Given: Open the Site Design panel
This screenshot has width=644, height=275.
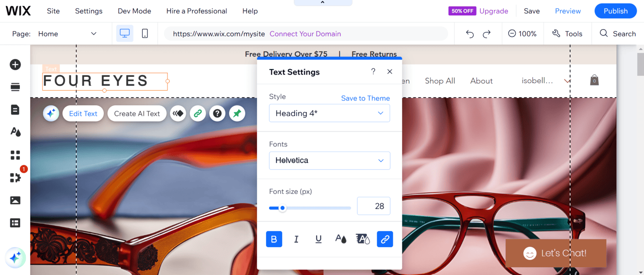Looking at the screenshot, I should [15, 132].
